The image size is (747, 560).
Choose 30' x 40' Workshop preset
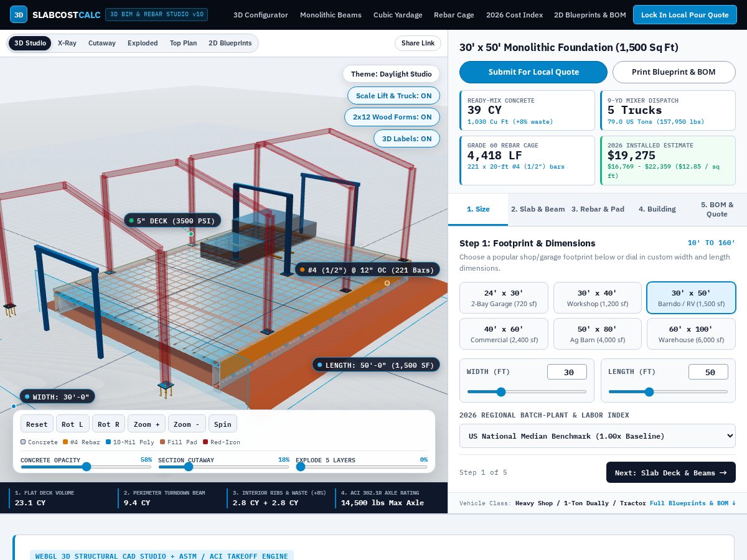(598, 298)
